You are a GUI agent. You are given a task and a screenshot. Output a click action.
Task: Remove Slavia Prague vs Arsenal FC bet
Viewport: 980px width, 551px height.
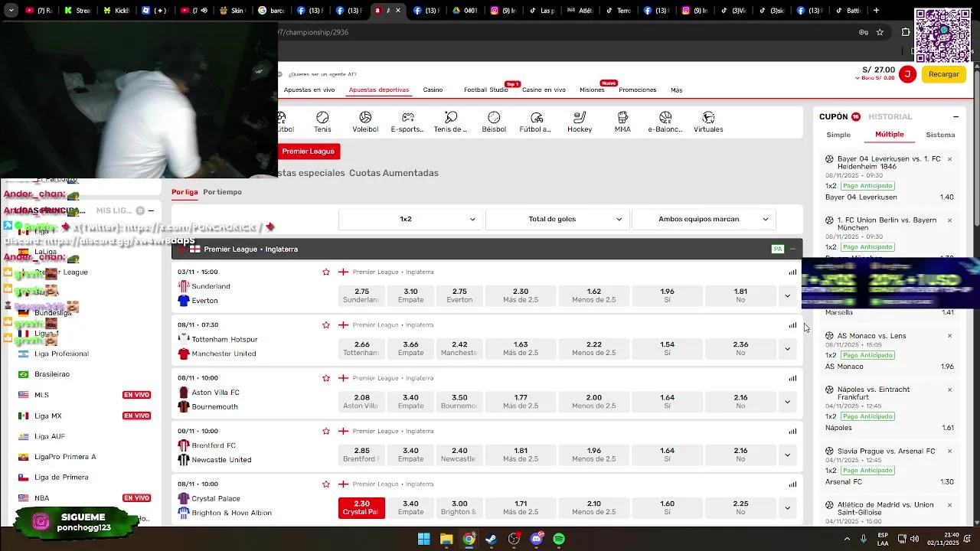[949, 452]
